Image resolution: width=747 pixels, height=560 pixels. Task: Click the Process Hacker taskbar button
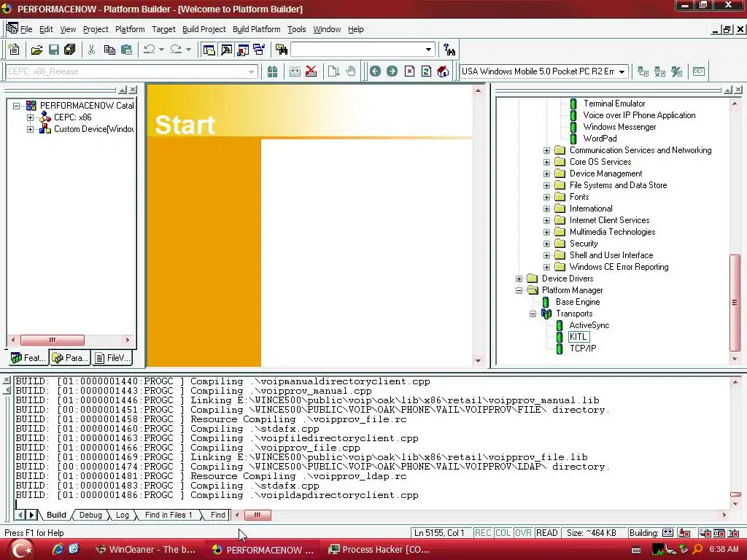[379, 550]
